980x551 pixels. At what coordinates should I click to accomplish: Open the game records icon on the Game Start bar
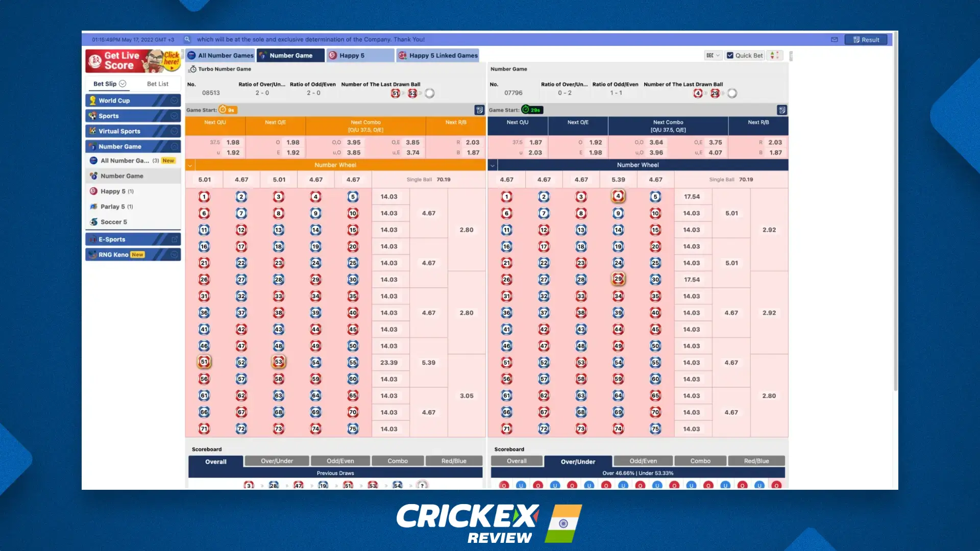point(478,110)
